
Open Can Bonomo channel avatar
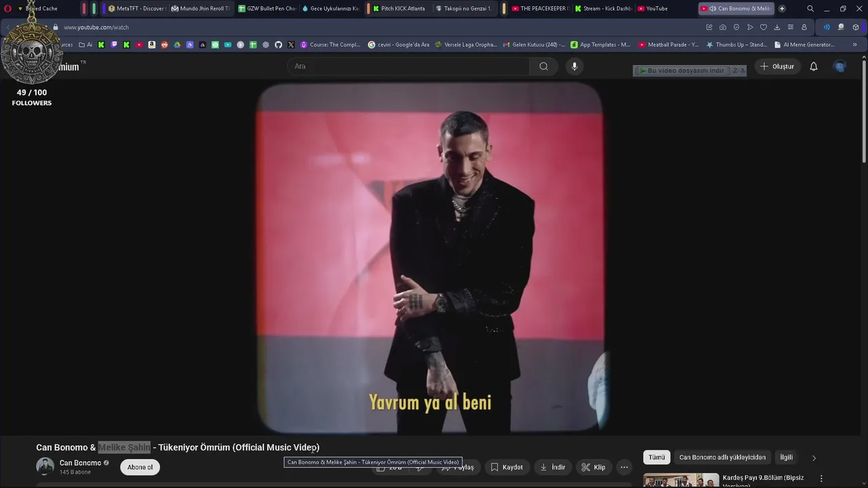[45, 466]
